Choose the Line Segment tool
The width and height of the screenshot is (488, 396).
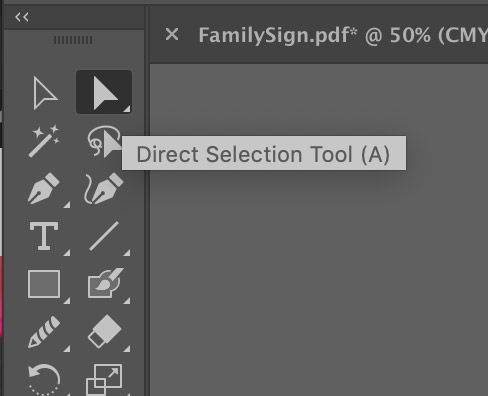(x=104, y=236)
